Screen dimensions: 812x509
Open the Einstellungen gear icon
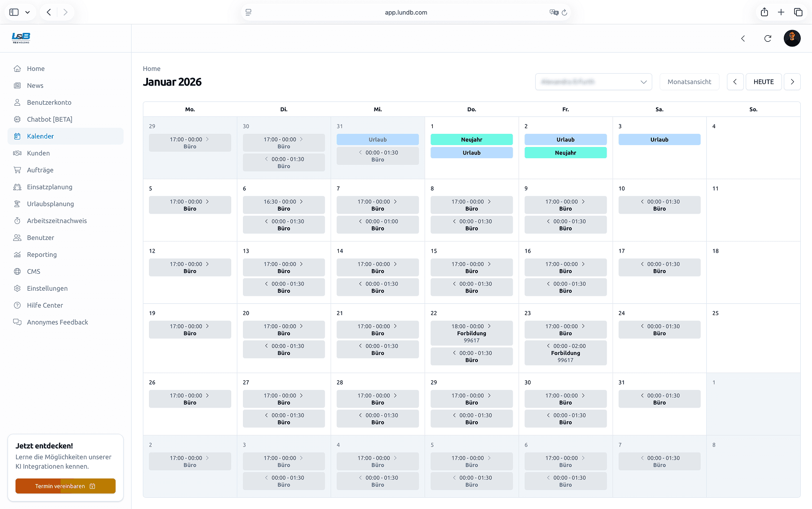coord(17,288)
